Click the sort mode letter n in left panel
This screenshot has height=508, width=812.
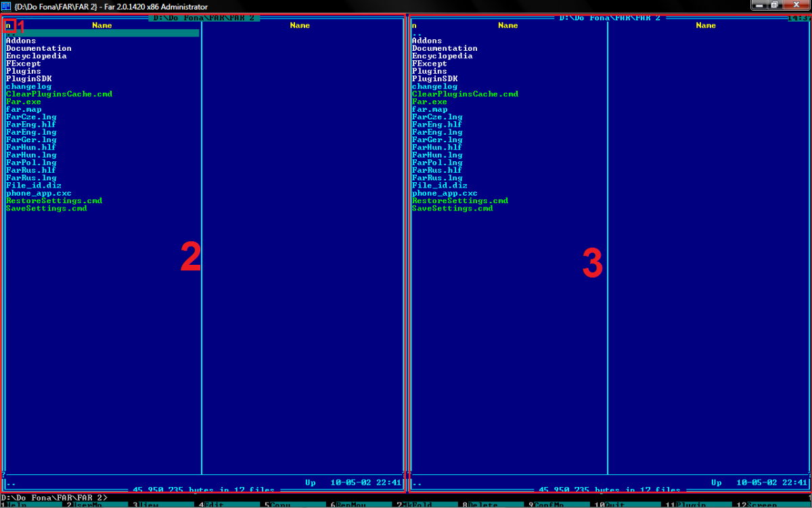coord(8,26)
